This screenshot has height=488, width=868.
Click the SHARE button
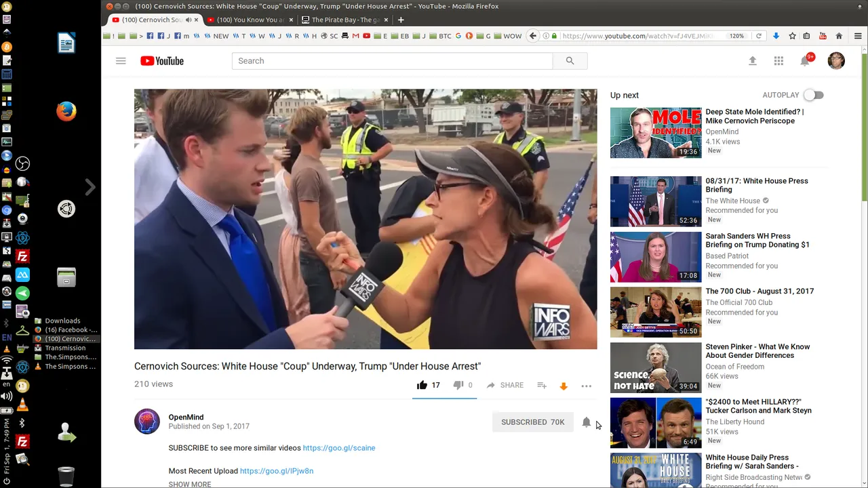click(x=505, y=385)
